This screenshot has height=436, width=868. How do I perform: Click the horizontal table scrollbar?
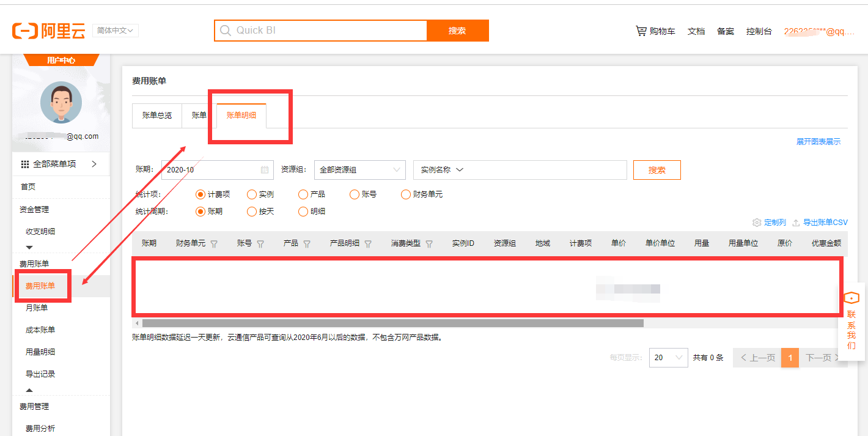pyautogui.click(x=392, y=323)
